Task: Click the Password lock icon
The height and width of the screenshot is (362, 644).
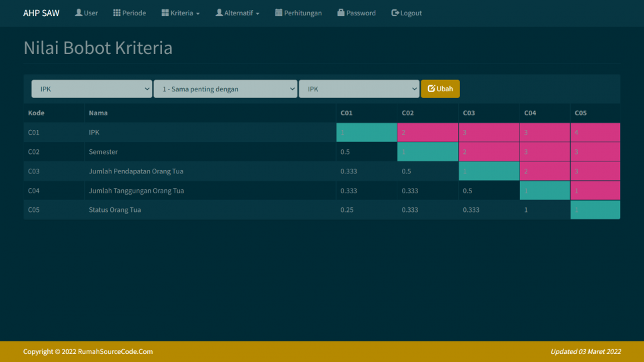Action: click(x=341, y=13)
